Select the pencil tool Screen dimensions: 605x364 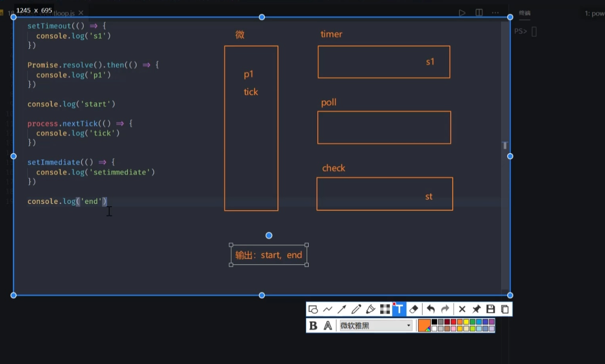coord(356,309)
